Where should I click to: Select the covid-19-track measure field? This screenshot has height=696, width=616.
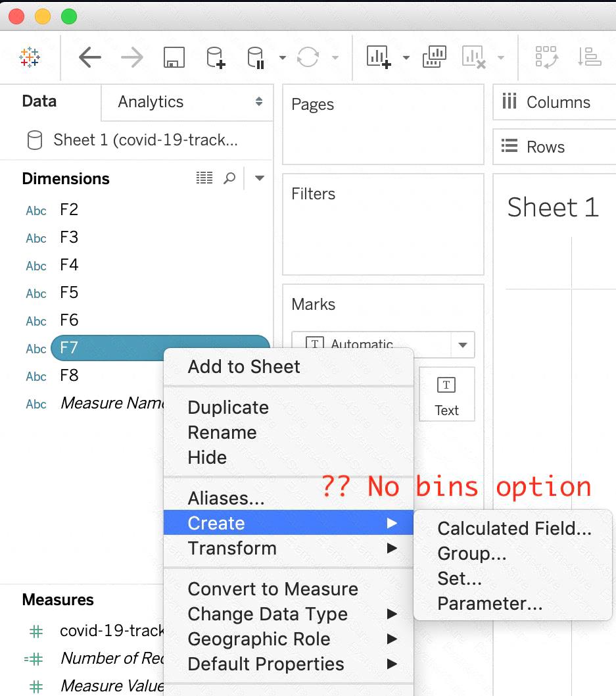coord(112,630)
